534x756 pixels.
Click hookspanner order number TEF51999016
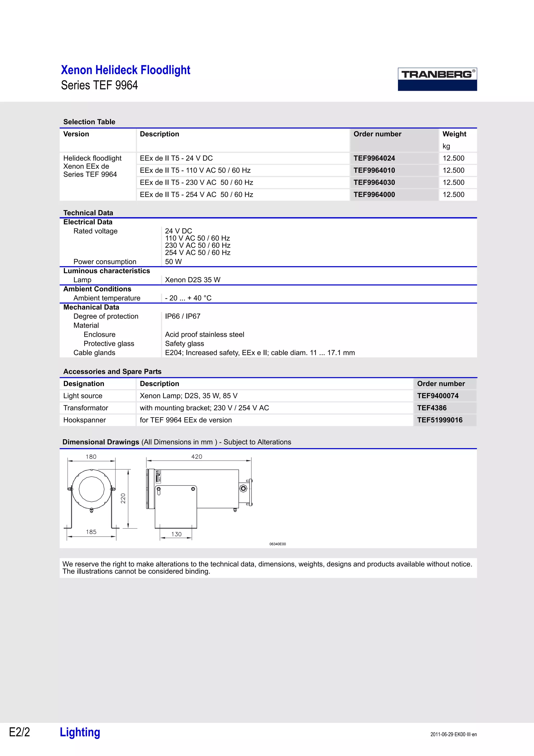click(440, 420)
